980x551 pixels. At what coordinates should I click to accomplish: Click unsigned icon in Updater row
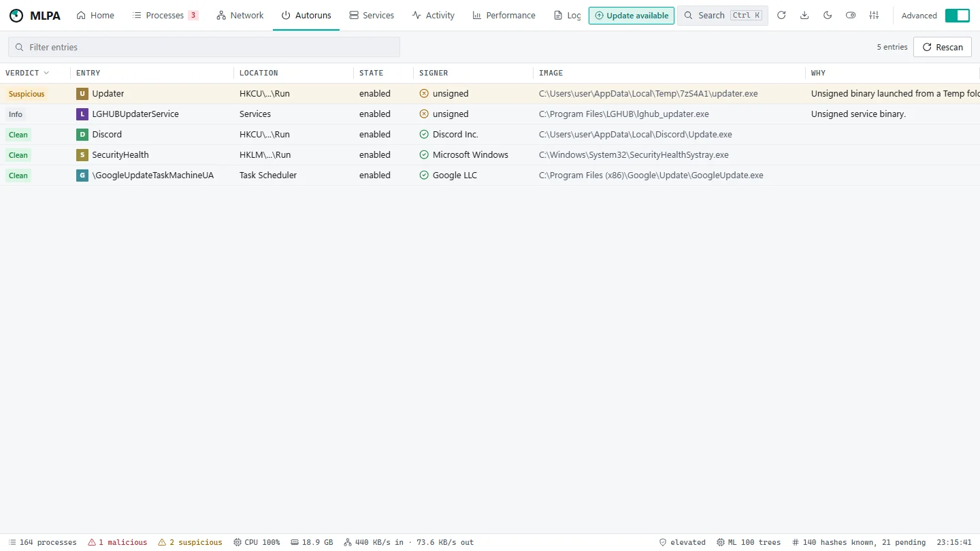tap(424, 94)
